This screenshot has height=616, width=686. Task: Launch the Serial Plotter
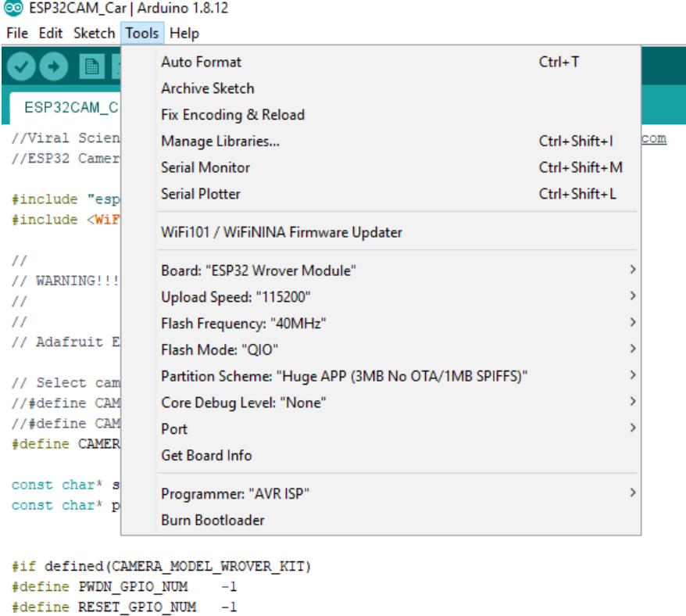201,194
